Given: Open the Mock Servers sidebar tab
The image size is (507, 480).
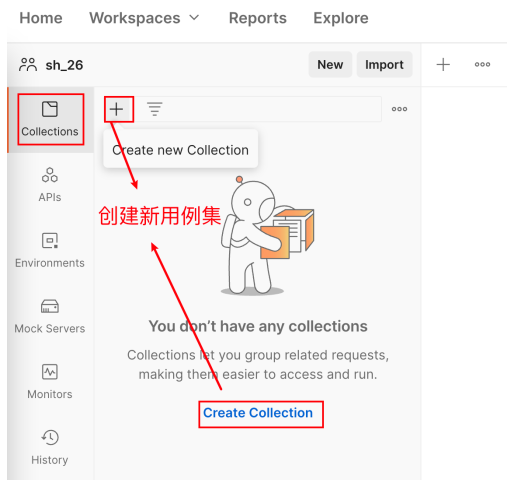Looking at the screenshot, I should tap(50, 316).
